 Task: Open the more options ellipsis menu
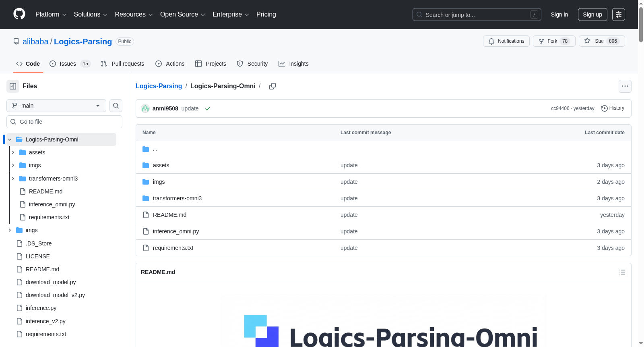tap(625, 86)
